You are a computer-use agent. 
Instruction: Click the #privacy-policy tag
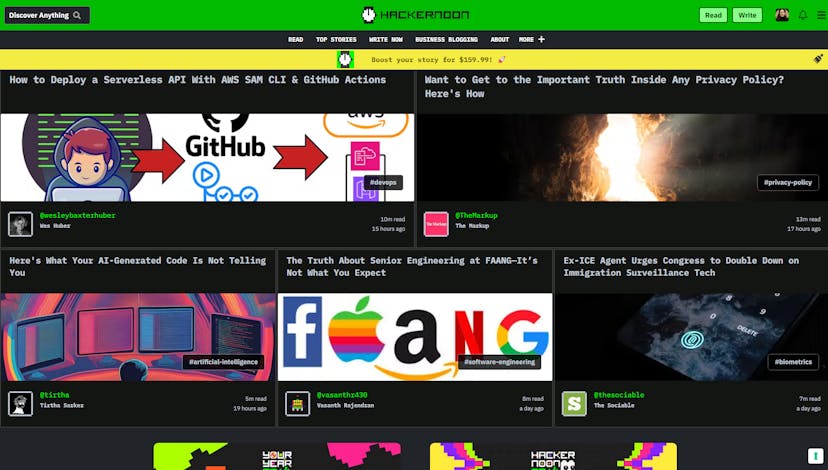788,183
